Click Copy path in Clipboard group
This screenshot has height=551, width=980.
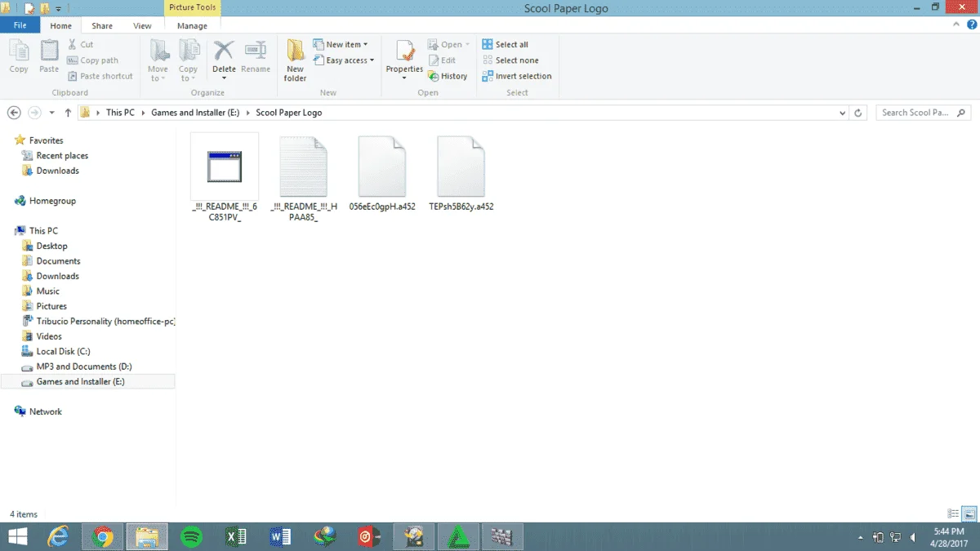tap(93, 60)
